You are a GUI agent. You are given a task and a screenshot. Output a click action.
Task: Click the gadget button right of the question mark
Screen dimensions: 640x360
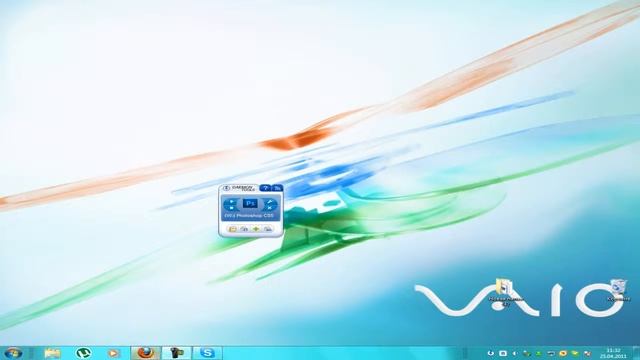pos(277,188)
